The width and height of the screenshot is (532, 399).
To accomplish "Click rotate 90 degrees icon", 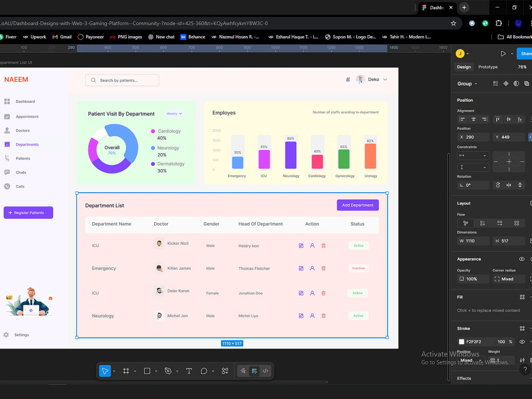I will point(498,185).
